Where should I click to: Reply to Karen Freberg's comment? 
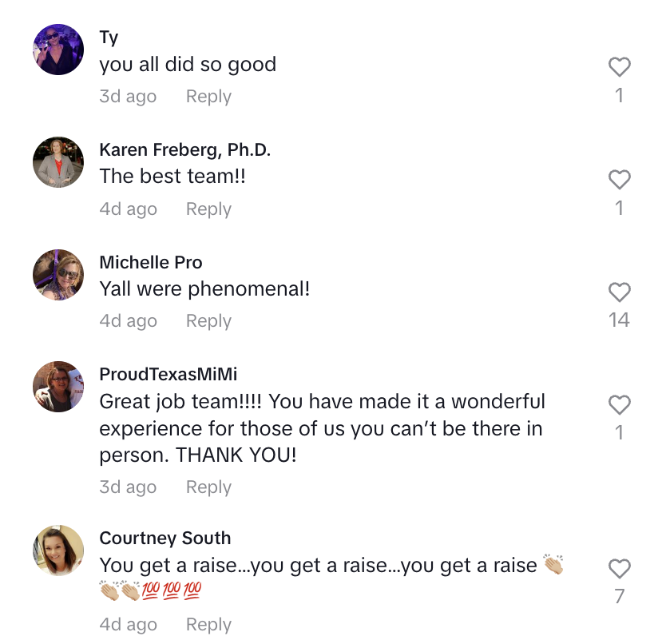click(x=208, y=209)
